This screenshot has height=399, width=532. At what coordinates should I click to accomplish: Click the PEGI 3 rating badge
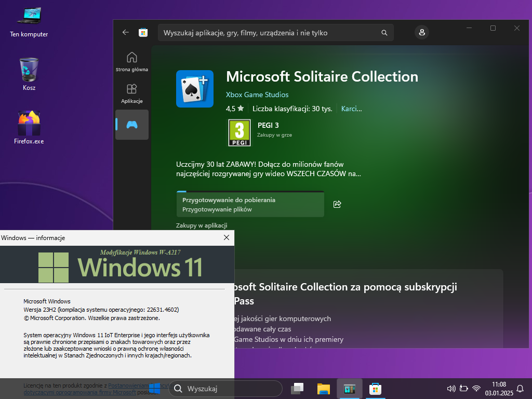tap(239, 133)
